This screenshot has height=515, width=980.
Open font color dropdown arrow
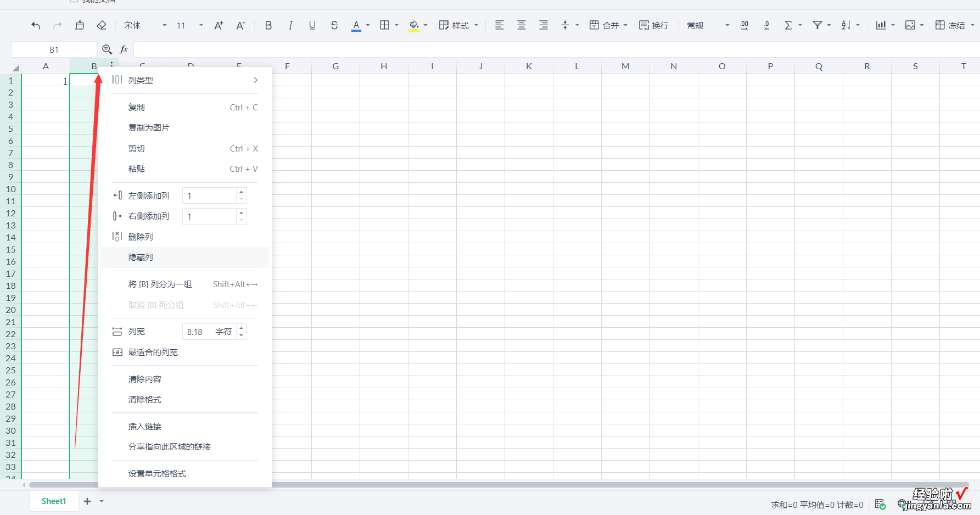coord(368,25)
